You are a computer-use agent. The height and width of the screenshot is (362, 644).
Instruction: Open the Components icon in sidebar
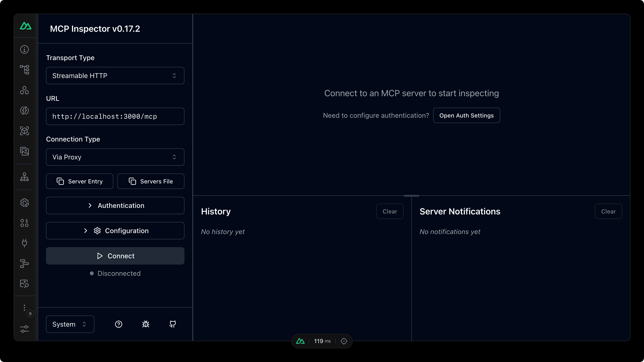point(24,90)
